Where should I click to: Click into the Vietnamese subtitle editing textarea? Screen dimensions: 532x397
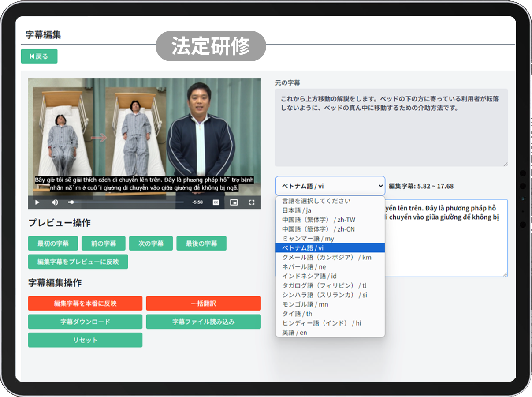[x=446, y=238]
